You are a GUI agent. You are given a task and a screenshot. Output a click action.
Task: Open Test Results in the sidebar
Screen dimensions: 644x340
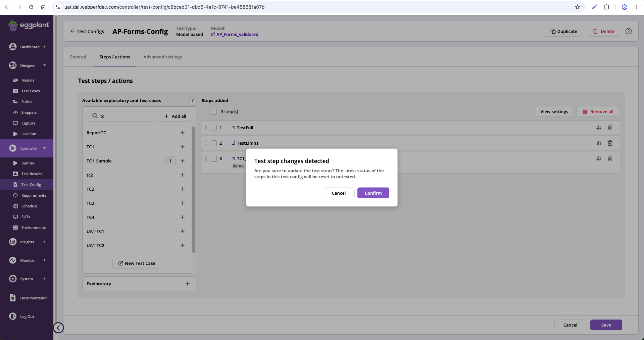[32, 174]
